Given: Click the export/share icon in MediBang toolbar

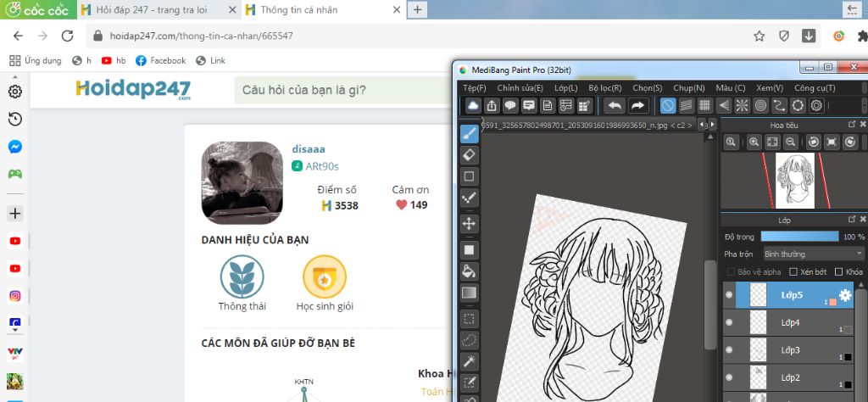Looking at the screenshot, I should (492, 105).
